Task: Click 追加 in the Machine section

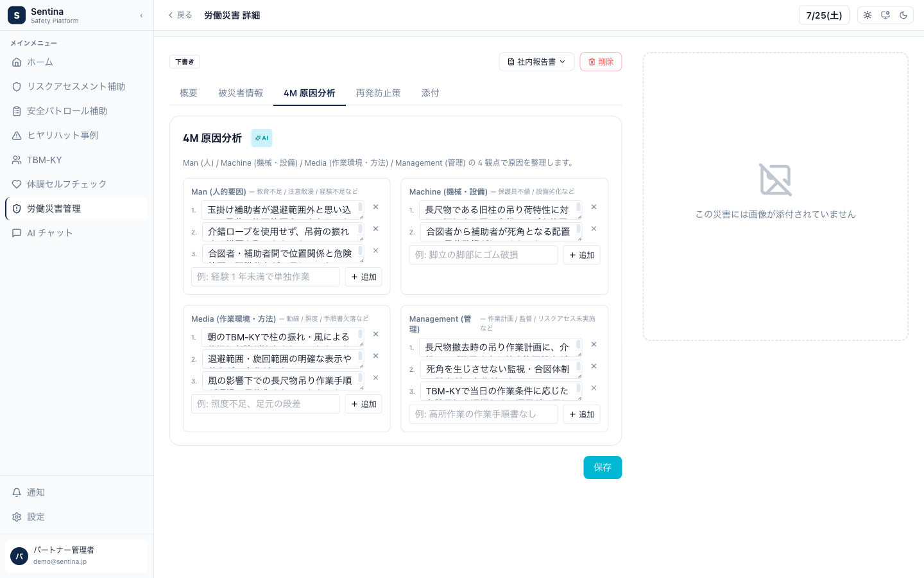Action: (582, 255)
